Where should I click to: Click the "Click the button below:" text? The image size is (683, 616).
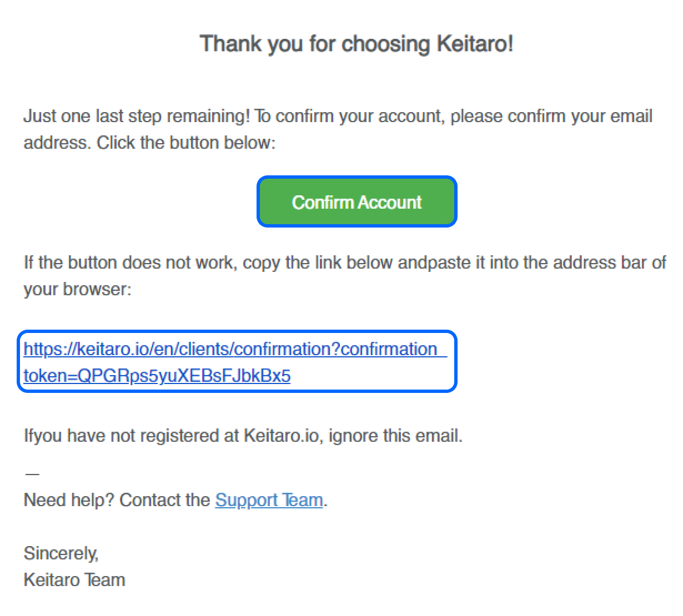pyautogui.click(x=186, y=143)
